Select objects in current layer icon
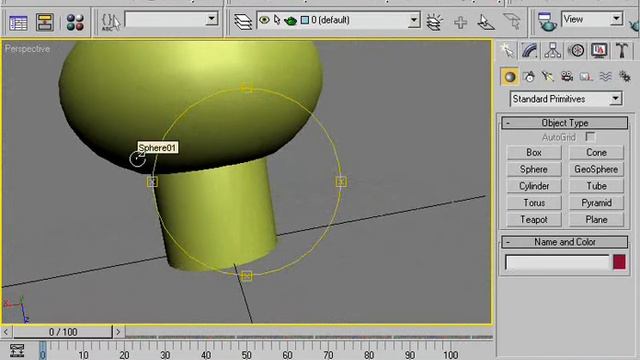 tap(486, 22)
